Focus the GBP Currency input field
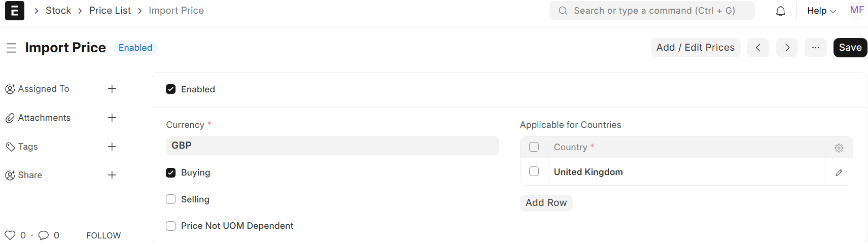The width and height of the screenshot is (868, 243). pyautogui.click(x=332, y=146)
